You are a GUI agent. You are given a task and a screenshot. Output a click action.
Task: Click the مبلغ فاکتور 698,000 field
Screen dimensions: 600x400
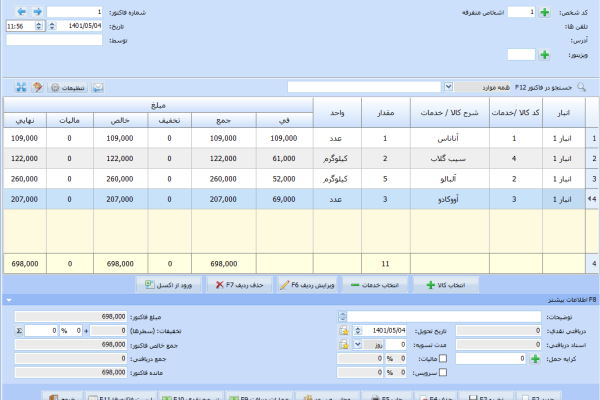(x=71, y=317)
